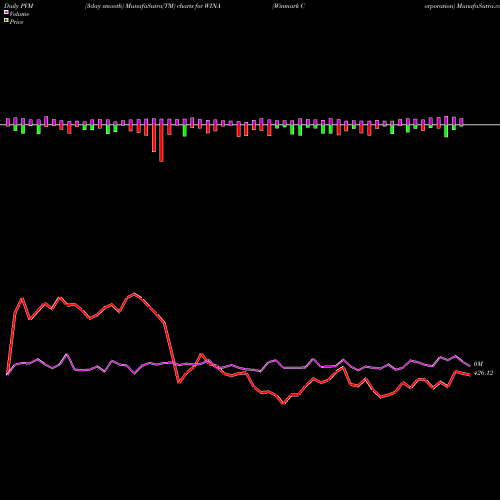Select the 'Price' legend label
The width and height of the screenshot is (500, 500).
[x=16, y=22]
